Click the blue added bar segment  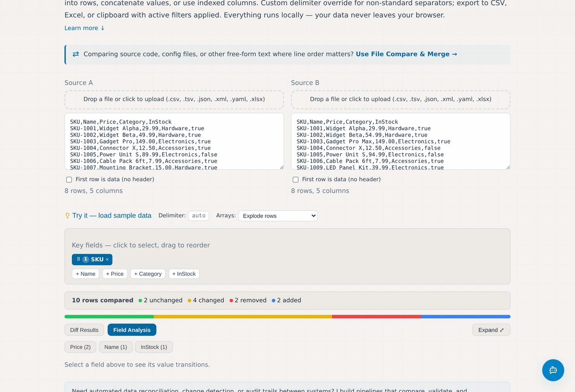pyautogui.click(x=466, y=317)
